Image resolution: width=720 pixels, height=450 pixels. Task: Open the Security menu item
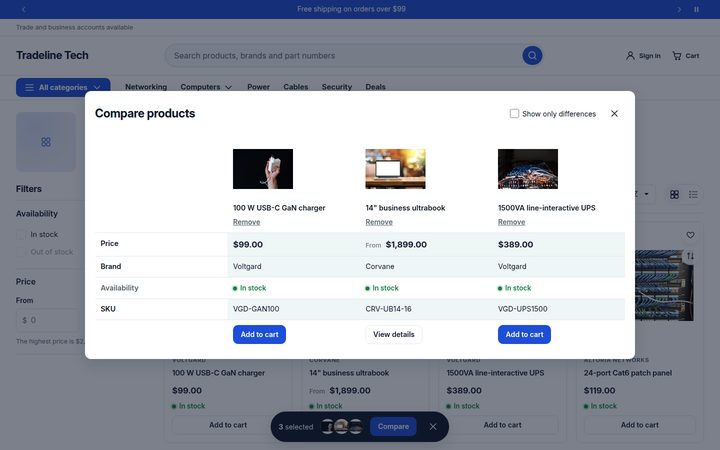[x=337, y=87]
